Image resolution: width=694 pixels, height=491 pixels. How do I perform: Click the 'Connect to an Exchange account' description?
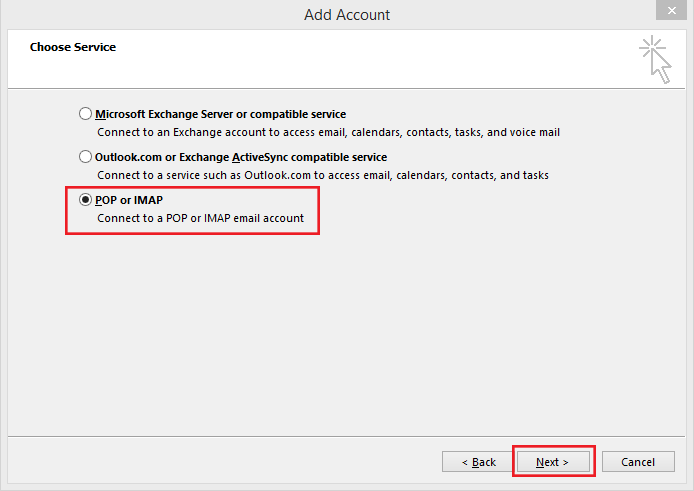(x=328, y=132)
